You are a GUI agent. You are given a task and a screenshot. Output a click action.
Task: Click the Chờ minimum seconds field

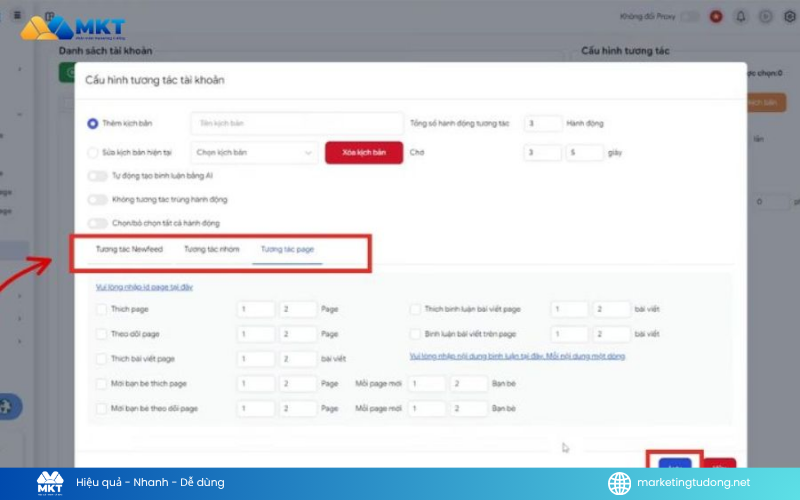[x=542, y=153]
